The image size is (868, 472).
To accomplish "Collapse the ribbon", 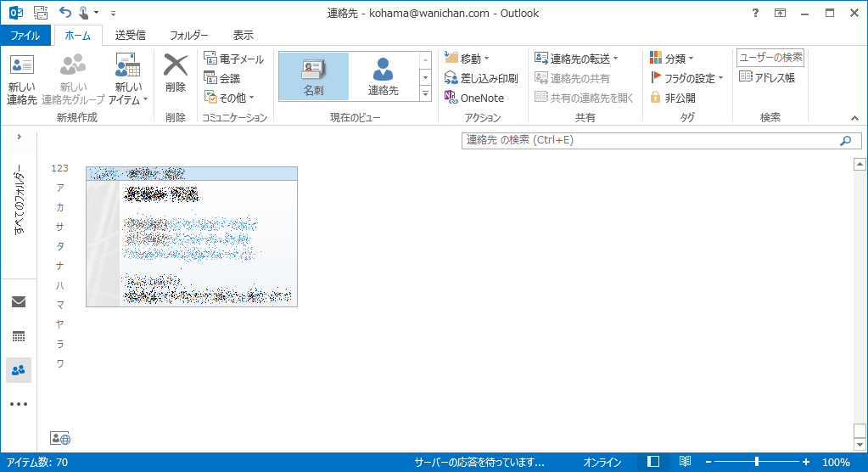I will point(854,118).
